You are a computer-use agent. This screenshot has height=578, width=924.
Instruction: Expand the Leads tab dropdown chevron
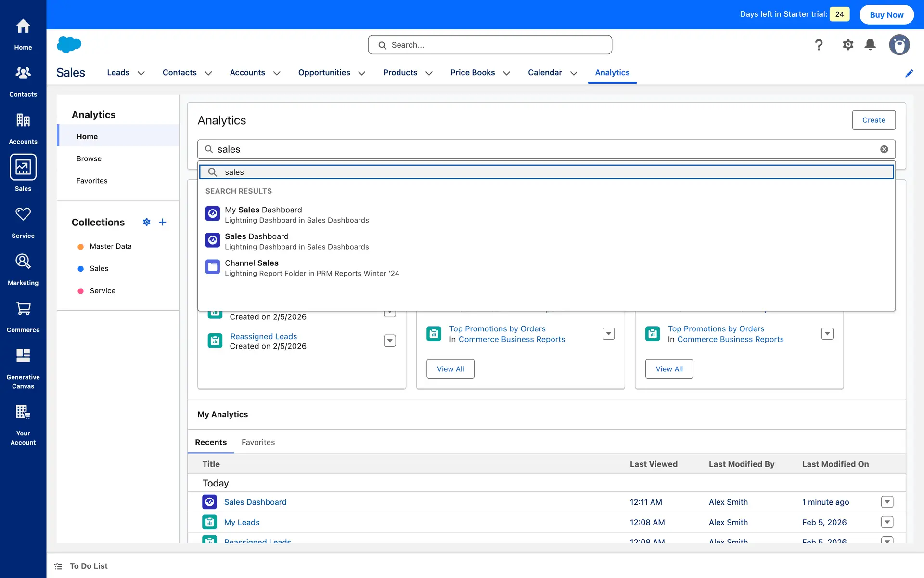[x=141, y=73]
